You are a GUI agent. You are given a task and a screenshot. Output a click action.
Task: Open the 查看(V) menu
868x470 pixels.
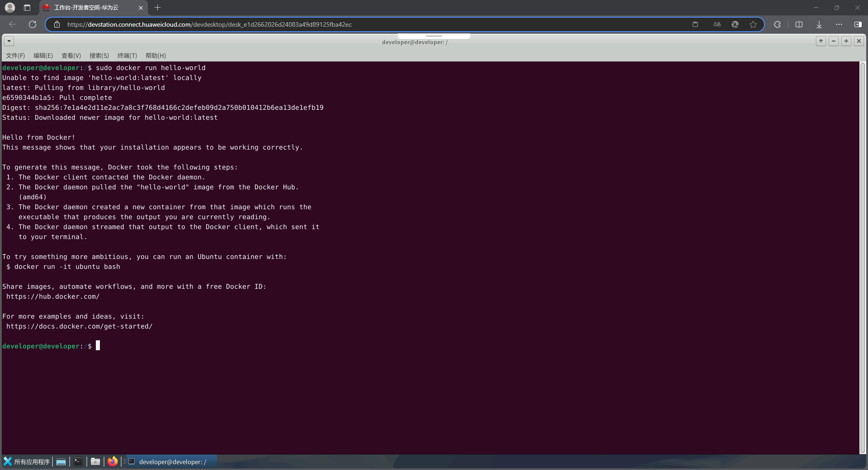click(x=71, y=56)
